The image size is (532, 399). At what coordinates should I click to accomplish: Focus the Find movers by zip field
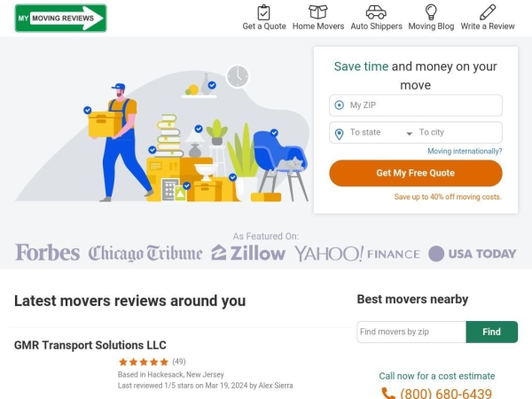point(411,332)
